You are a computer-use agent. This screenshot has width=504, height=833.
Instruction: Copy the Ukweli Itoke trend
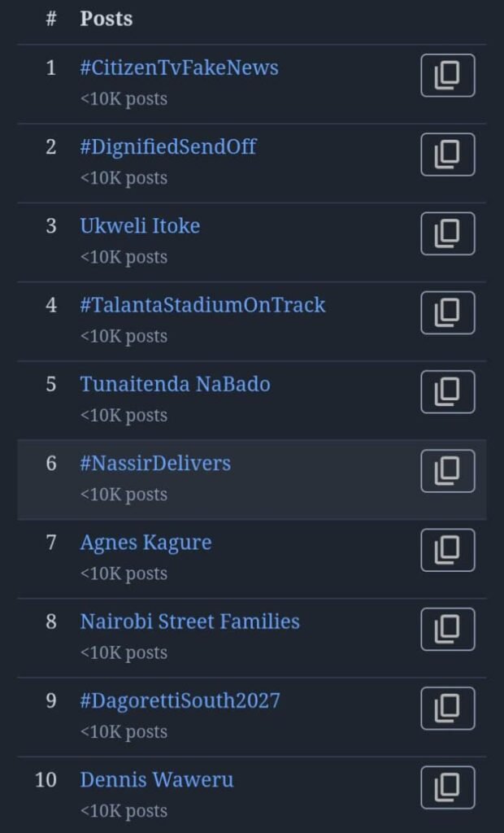[x=447, y=233]
